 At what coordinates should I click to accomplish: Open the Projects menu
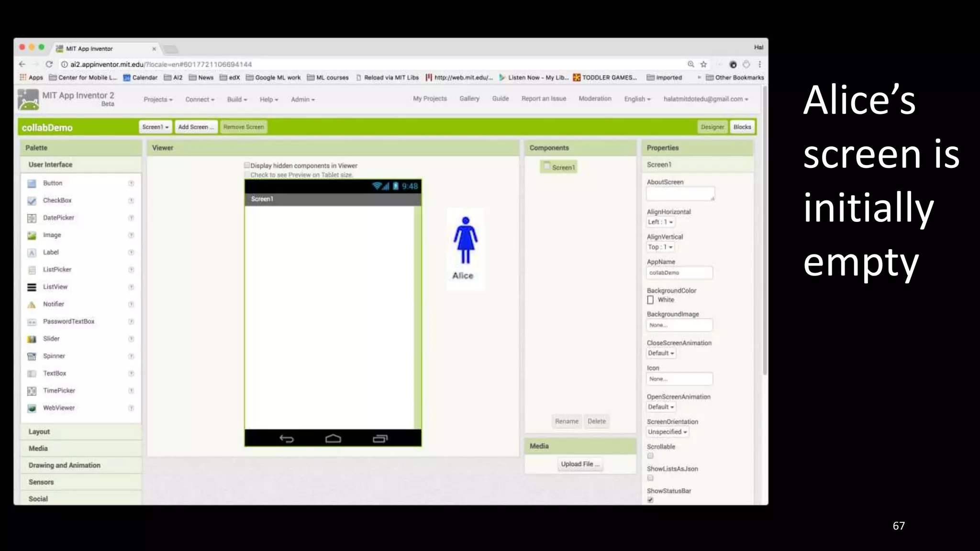coord(158,99)
